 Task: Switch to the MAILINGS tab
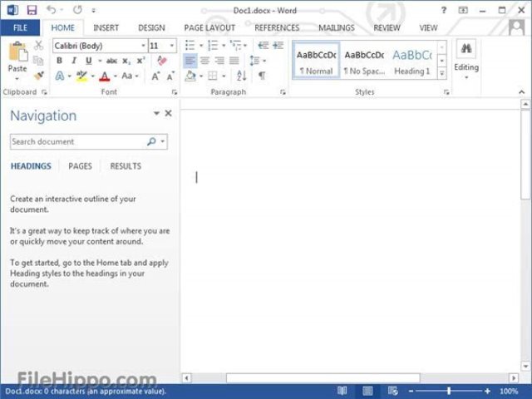pyautogui.click(x=337, y=27)
